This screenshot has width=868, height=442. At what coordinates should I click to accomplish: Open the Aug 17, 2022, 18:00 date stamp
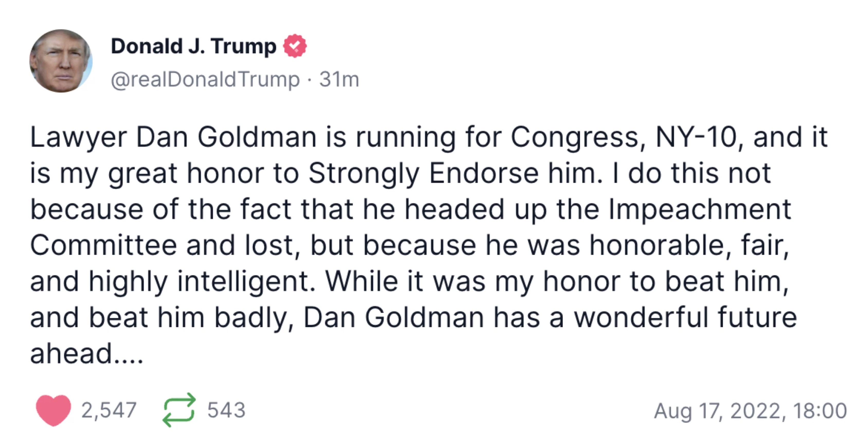click(x=750, y=411)
